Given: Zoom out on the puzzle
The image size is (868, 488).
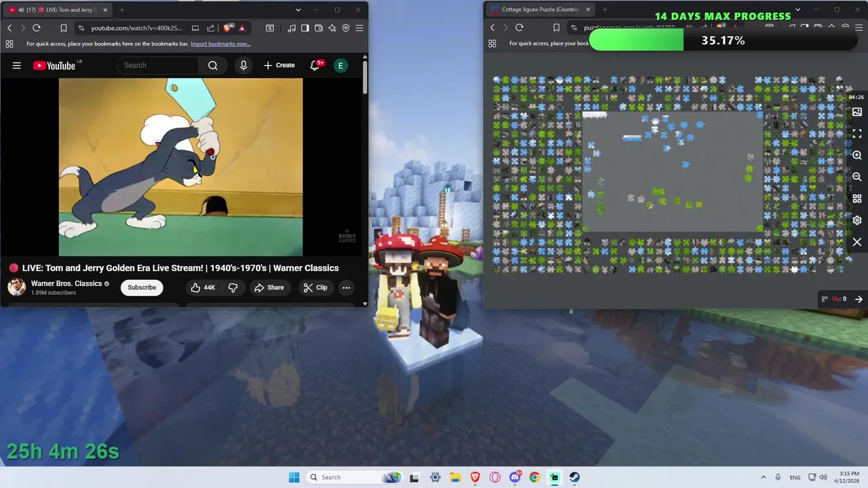Looking at the screenshot, I should (x=857, y=177).
